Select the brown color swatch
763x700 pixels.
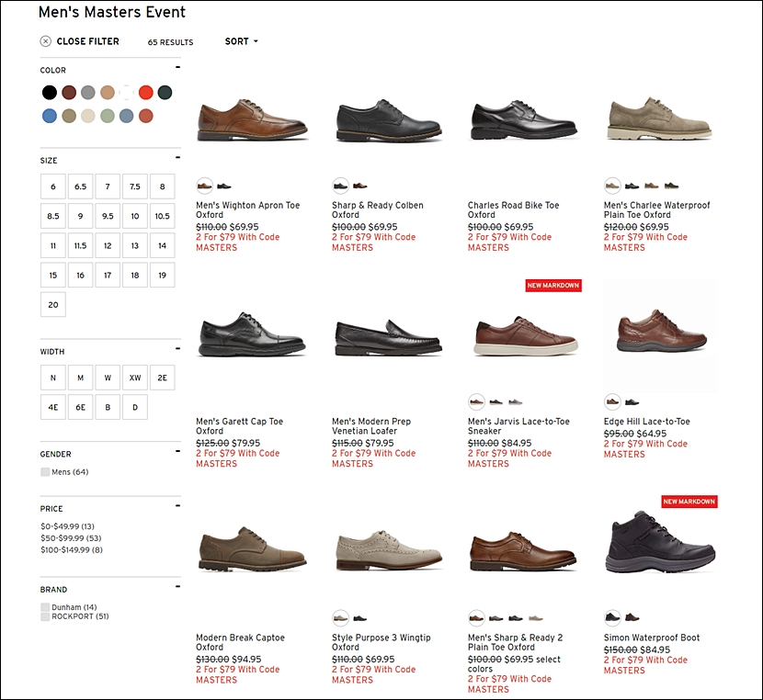pyautogui.click(x=69, y=93)
